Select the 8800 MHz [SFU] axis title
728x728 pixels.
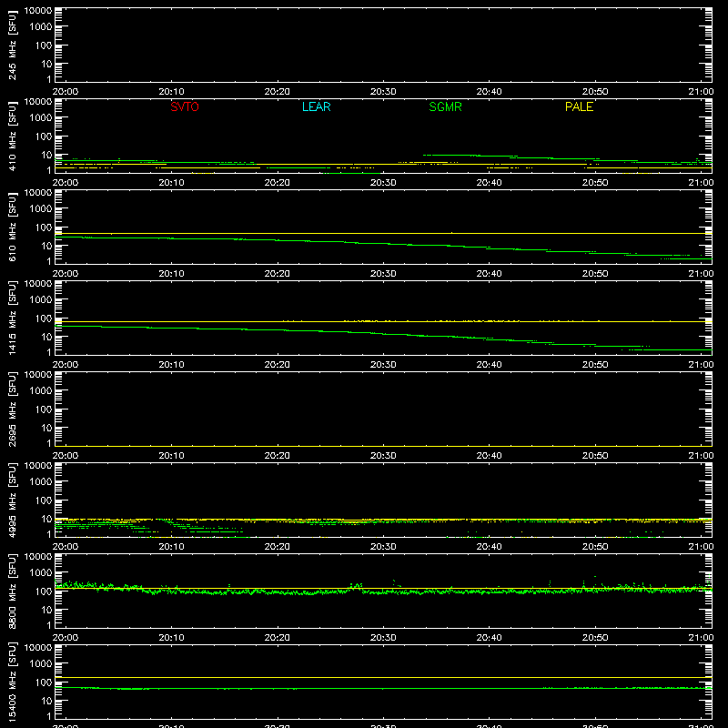(12, 591)
